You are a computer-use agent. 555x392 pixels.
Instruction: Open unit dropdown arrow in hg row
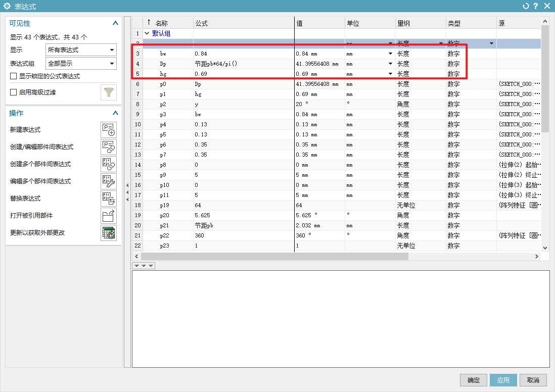[390, 74]
